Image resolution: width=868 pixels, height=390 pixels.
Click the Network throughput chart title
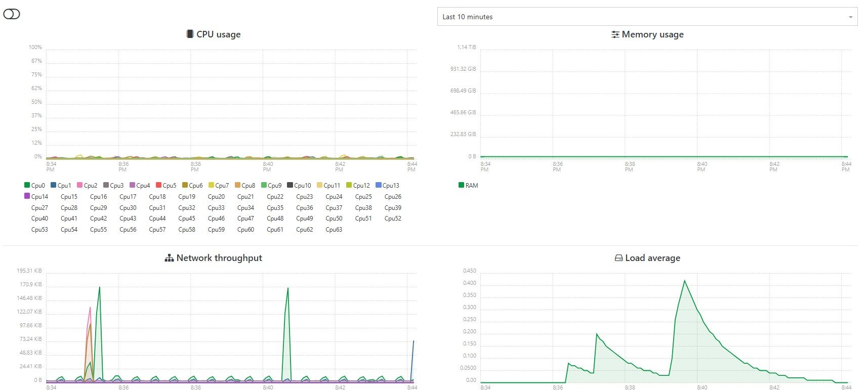point(219,258)
